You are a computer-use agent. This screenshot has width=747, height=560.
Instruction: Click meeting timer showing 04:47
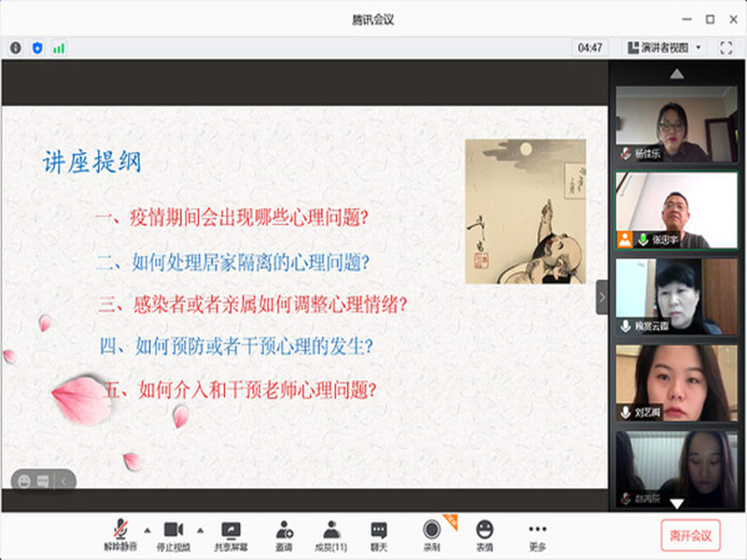(x=590, y=48)
